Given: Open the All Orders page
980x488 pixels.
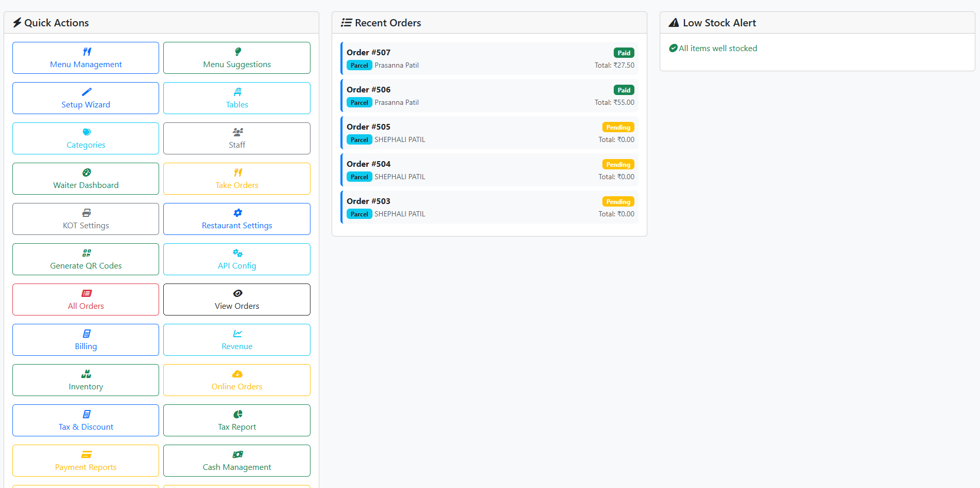Looking at the screenshot, I should coord(86,300).
